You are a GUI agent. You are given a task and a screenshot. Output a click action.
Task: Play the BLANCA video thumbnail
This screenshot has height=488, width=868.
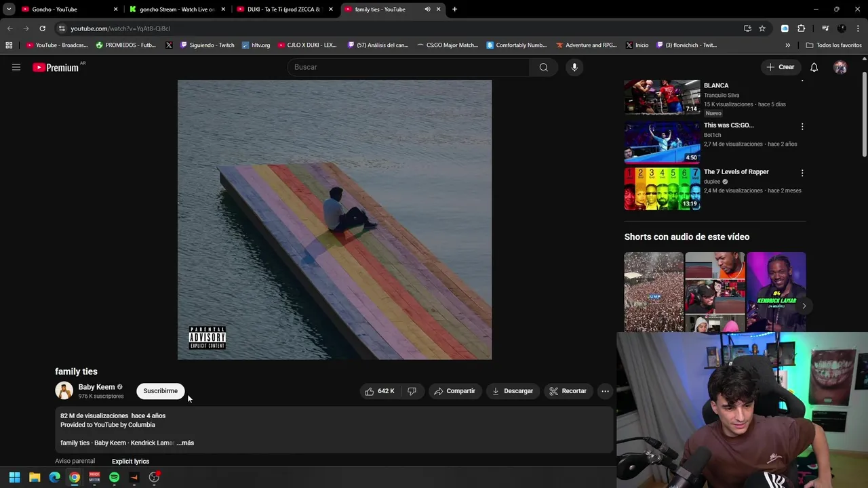click(x=662, y=97)
